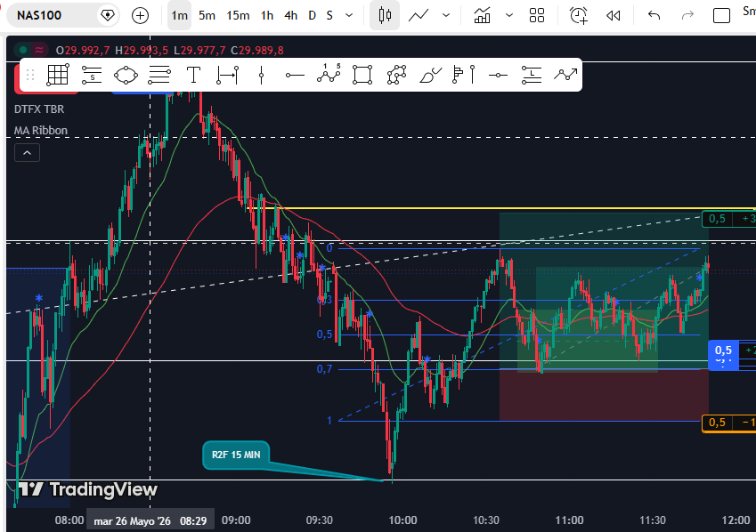Redo the last undone action
Image resolution: width=756 pixels, height=532 pixels.
(x=687, y=16)
